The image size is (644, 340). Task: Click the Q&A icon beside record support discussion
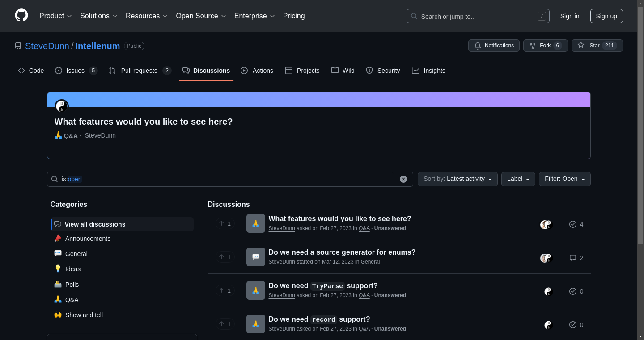(x=256, y=324)
